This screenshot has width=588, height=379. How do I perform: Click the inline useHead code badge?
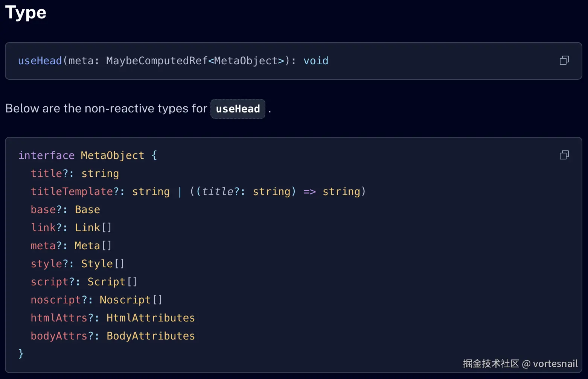(238, 109)
